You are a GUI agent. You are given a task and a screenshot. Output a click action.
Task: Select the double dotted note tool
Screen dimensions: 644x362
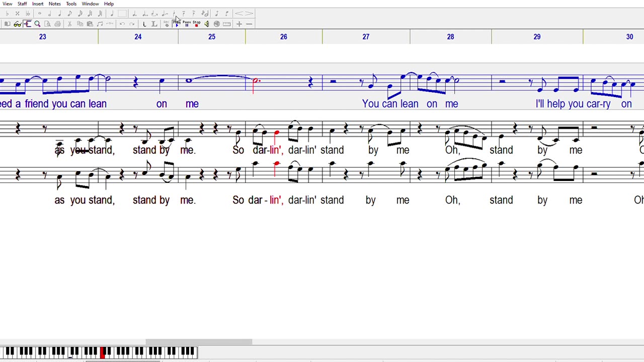point(145,14)
